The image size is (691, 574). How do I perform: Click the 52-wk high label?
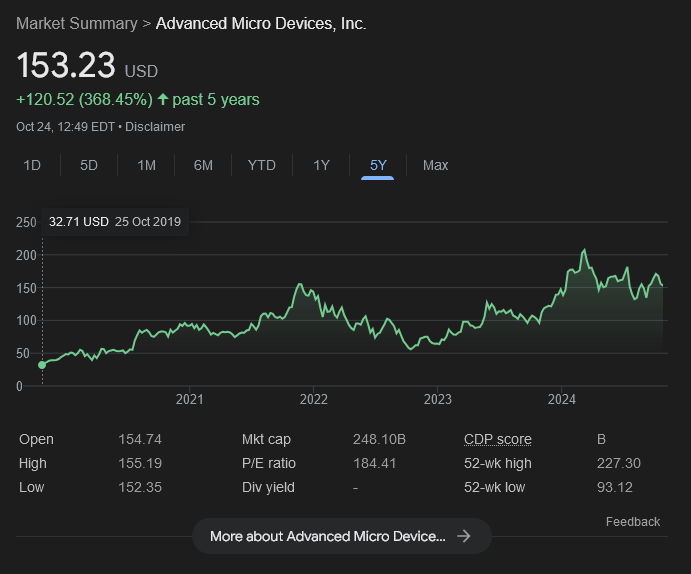pyautogui.click(x=498, y=463)
